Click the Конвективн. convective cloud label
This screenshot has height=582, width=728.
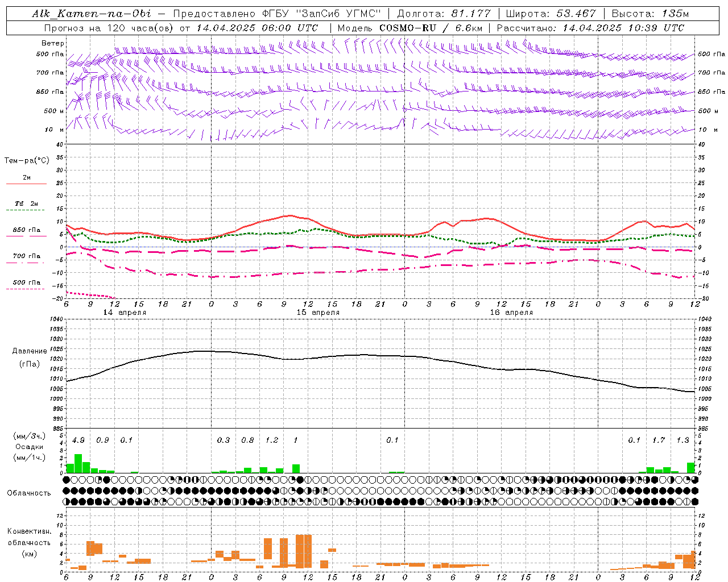[29, 531]
